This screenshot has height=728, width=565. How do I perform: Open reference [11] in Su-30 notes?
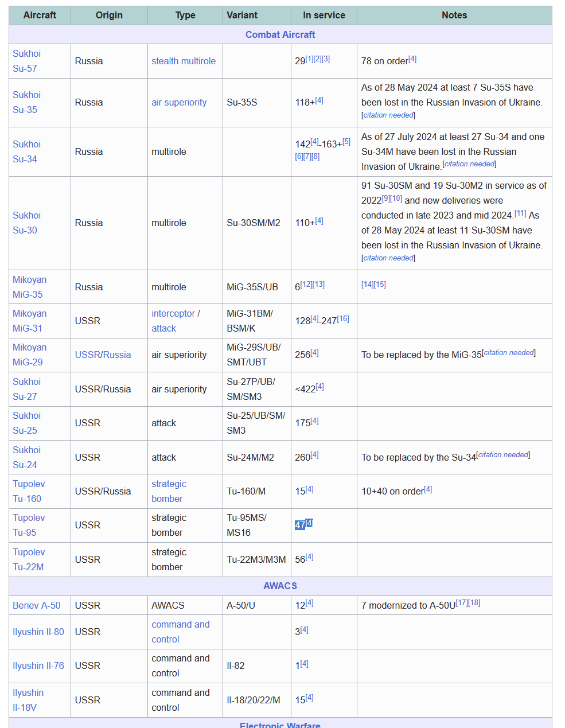[520, 213]
